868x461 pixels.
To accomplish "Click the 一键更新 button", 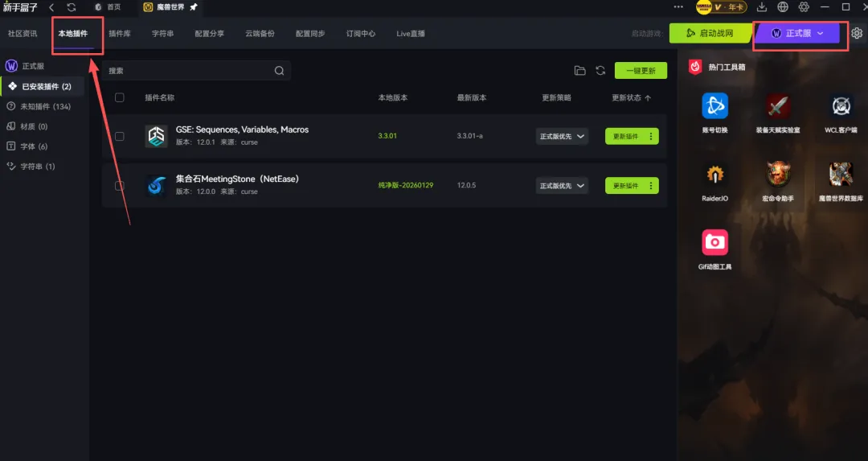I will [x=641, y=70].
